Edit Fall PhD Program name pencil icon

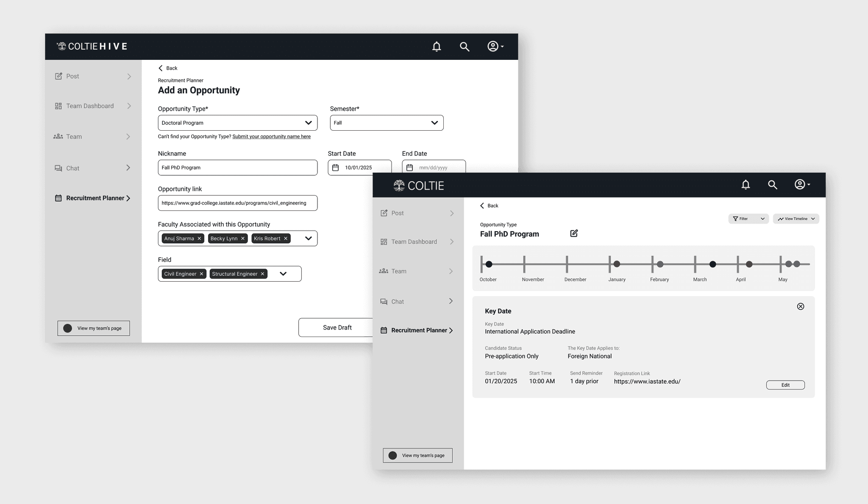[574, 233]
